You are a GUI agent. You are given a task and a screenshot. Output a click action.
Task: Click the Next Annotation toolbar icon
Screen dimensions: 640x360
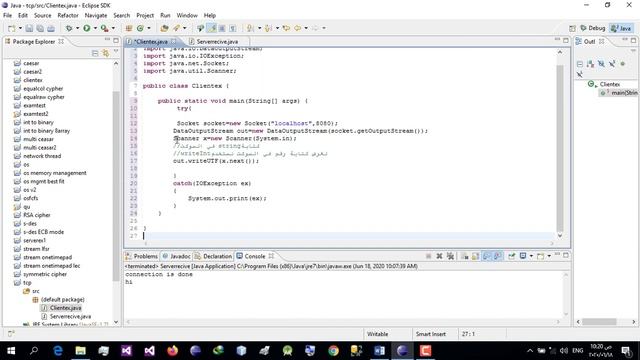click(x=250, y=28)
